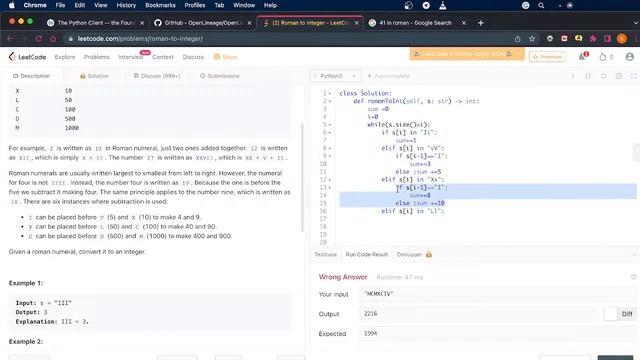Screen dimensions: 640x360
Task: Click the editor info icon
Action: point(573,76)
